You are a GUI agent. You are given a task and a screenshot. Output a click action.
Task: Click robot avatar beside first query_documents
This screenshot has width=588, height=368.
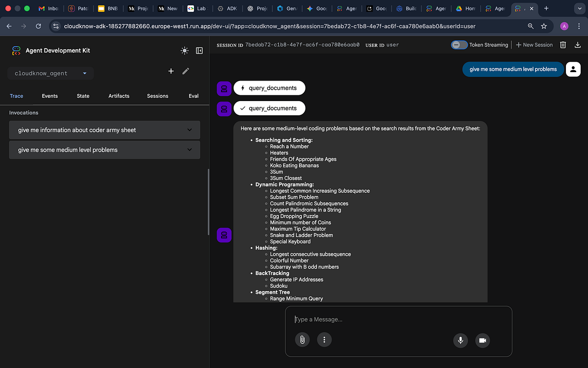pyautogui.click(x=224, y=88)
